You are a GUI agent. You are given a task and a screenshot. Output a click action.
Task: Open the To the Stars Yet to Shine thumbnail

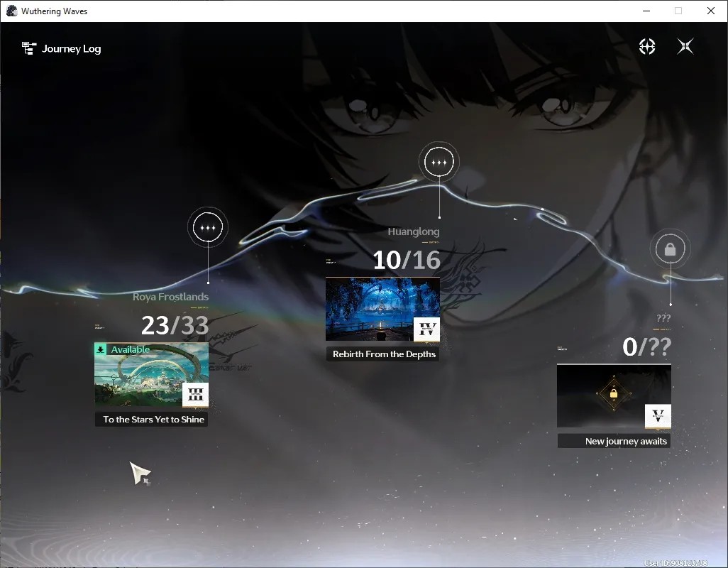(x=151, y=376)
